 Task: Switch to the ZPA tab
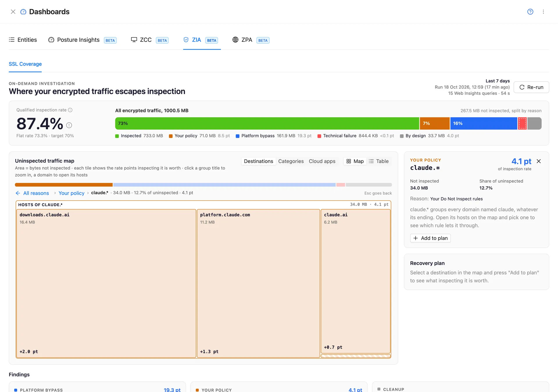pyautogui.click(x=251, y=40)
